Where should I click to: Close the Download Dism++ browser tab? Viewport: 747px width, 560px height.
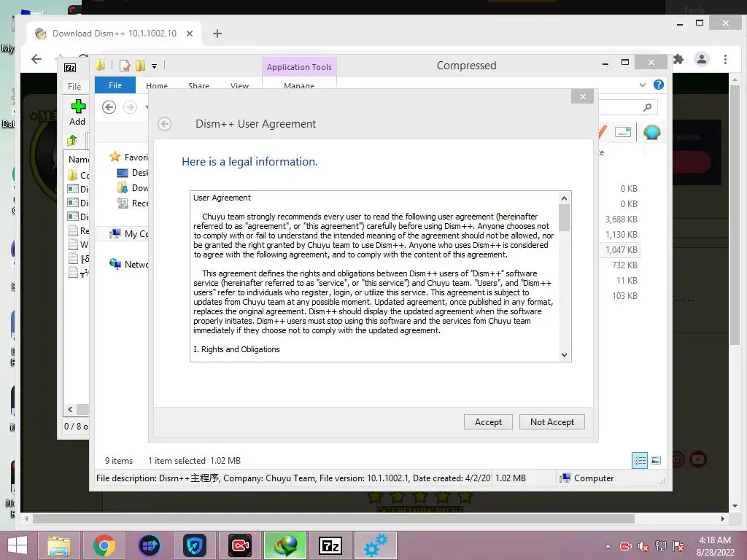point(190,34)
